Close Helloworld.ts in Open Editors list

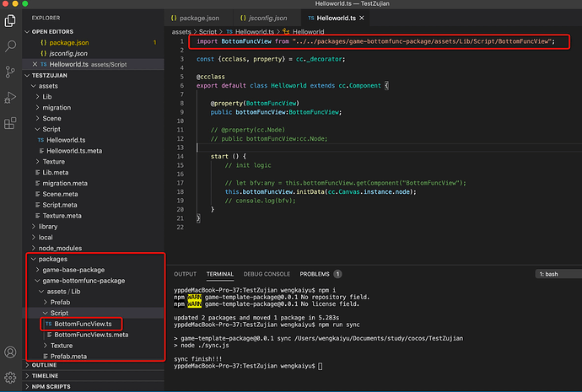pos(35,64)
